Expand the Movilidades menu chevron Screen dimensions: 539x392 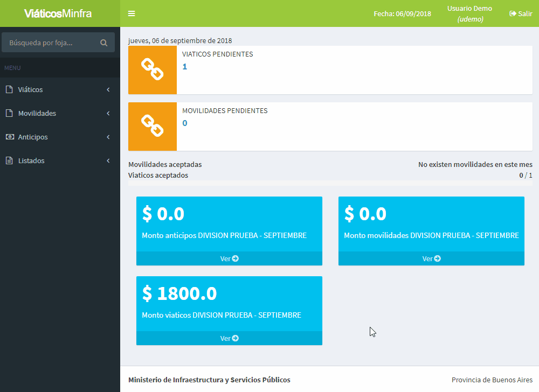pos(108,114)
